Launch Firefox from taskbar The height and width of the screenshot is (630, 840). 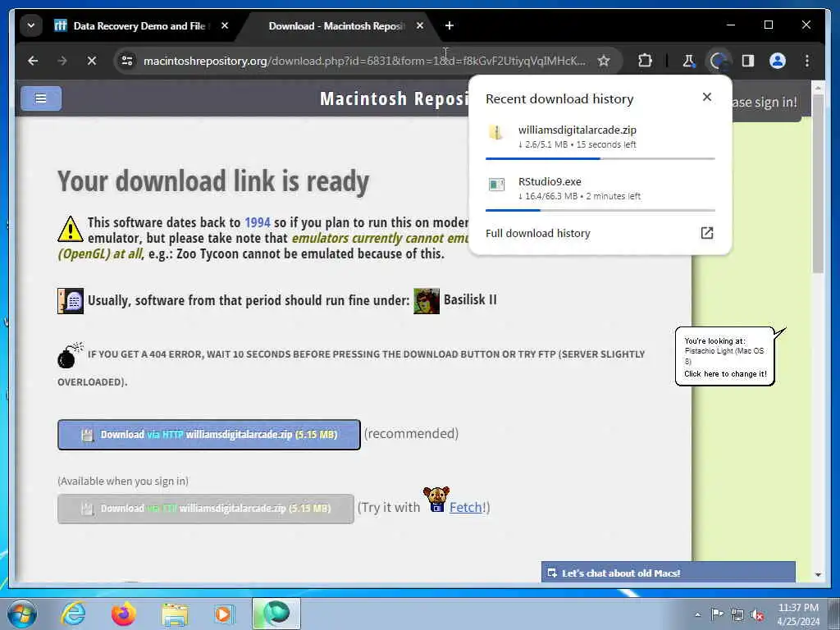tap(123, 614)
